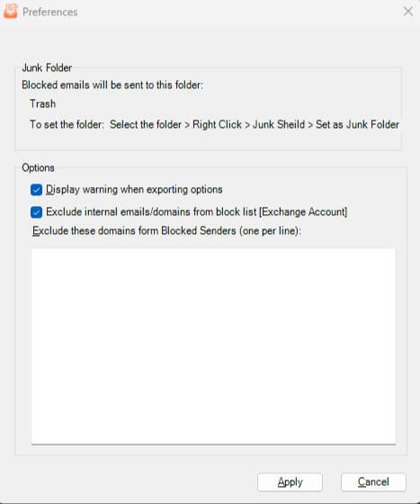Screen dimensions: 420x504
Task: Click the Trash junk folder name
Action: point(42,103)
